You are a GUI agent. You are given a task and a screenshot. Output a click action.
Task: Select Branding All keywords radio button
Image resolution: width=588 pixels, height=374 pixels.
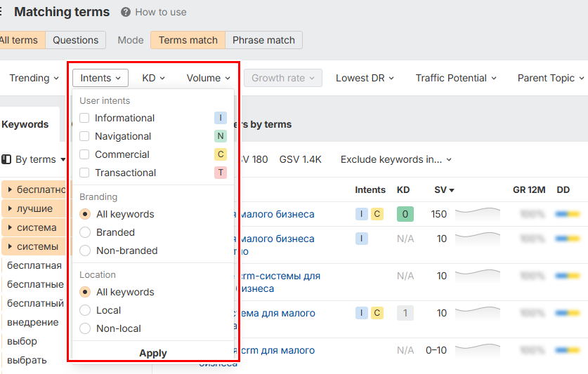coord(85,214)
